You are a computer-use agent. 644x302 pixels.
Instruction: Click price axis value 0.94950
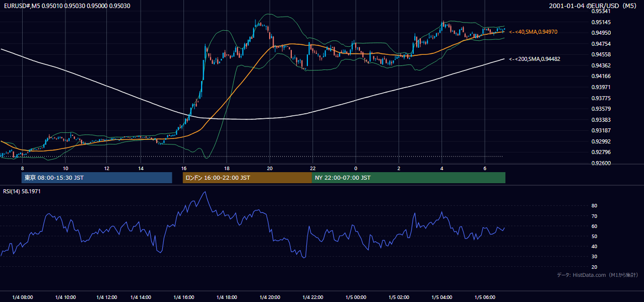tap(601, 33)
